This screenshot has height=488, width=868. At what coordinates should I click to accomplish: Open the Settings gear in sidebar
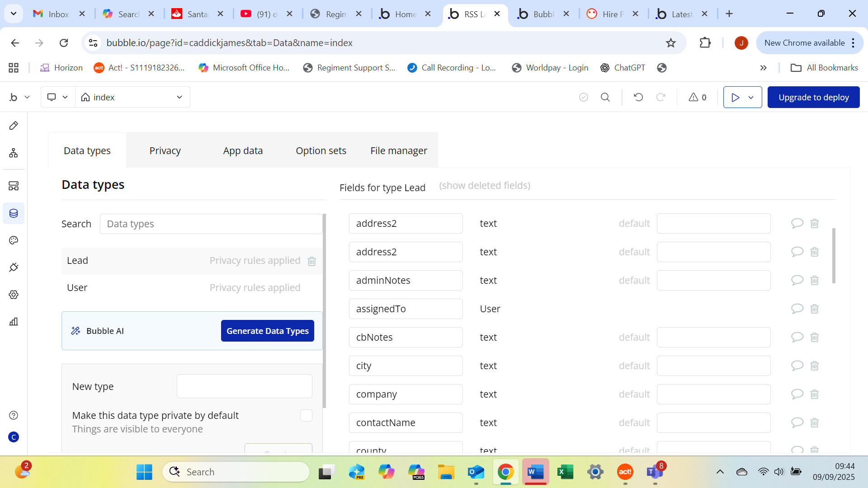pyautogui.click(x=14, y=295)
